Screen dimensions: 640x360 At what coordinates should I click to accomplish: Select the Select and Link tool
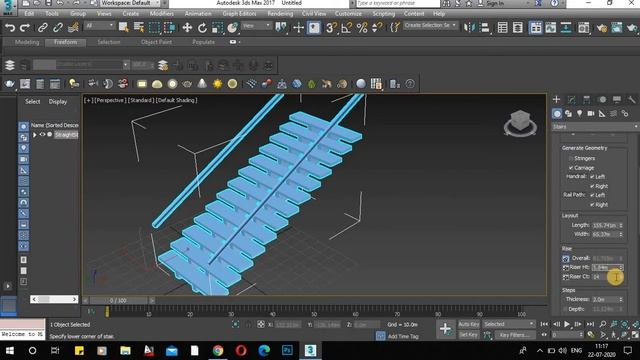43,28
